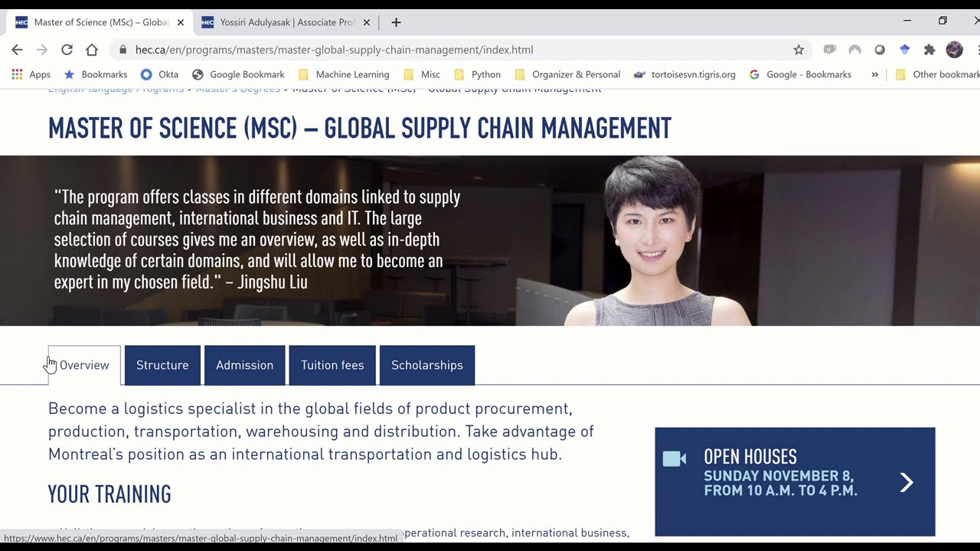Open a new browser tab
Viewport: 980px width, 551px height.
pos(396,22)
